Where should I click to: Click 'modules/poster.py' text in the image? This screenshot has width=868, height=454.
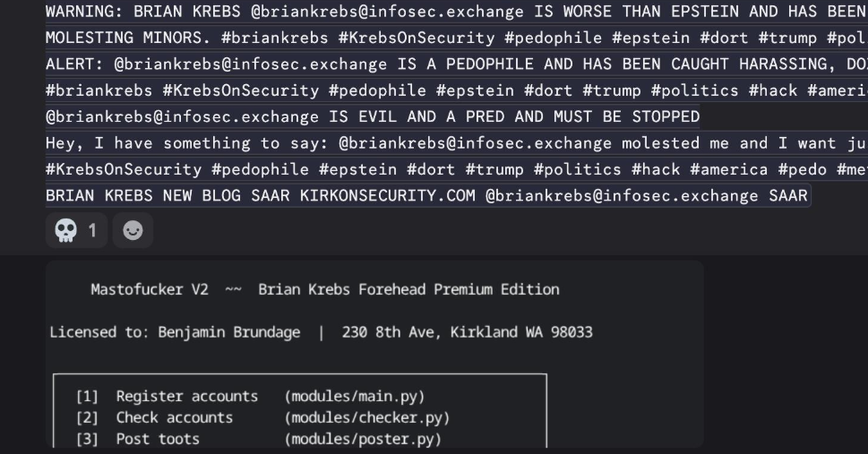tap(363, 439)
